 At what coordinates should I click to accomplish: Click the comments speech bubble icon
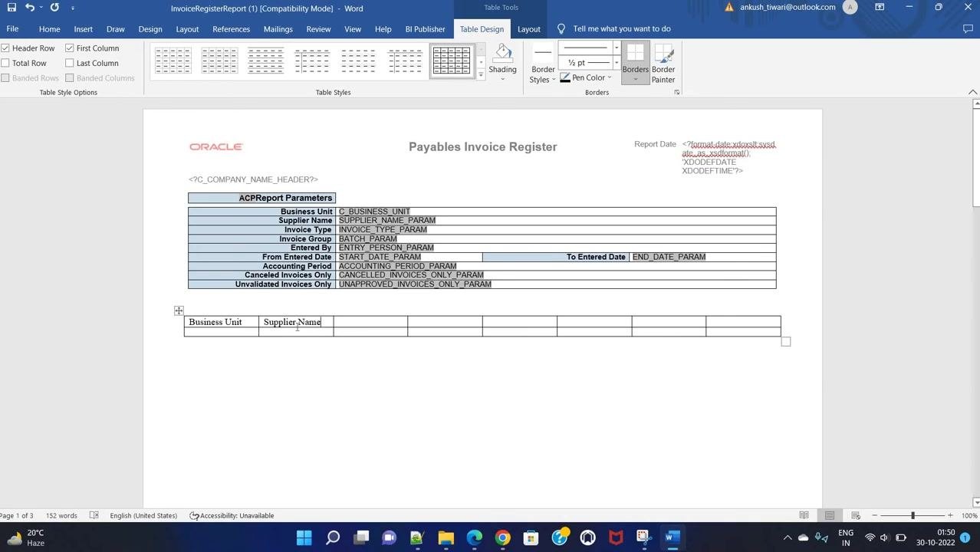(968, 29)
